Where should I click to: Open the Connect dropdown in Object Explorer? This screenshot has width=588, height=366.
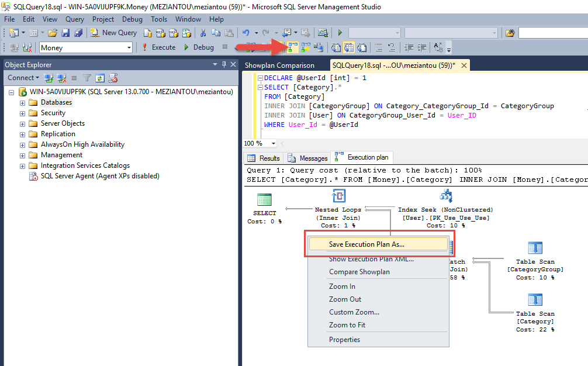coord(22,78)
